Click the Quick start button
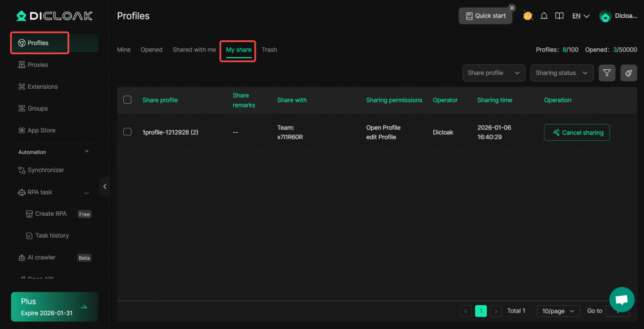 (x=485, y=16)
